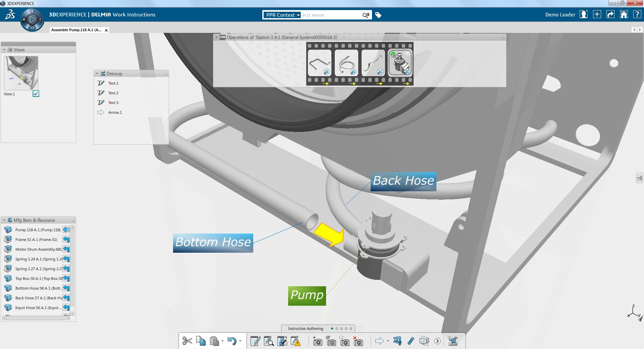Click the compass play button
The image size is (644, 349).
coord(32,19)
